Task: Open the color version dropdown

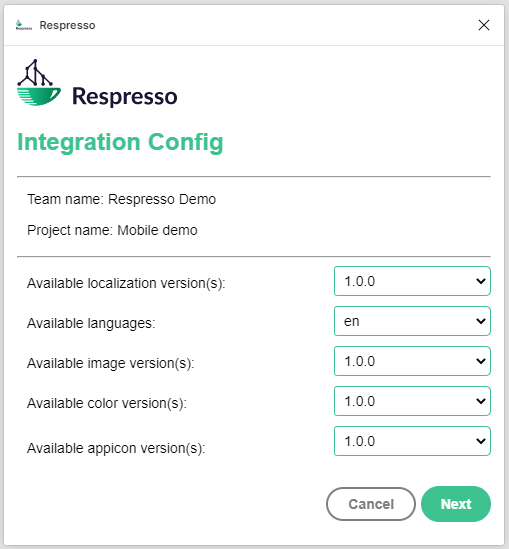Action: click(412, 401)
